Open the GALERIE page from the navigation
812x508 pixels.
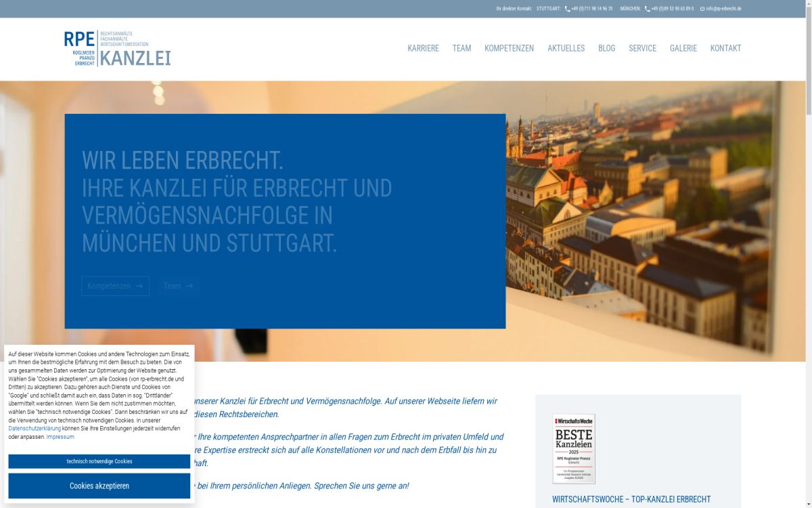(683, 48)
